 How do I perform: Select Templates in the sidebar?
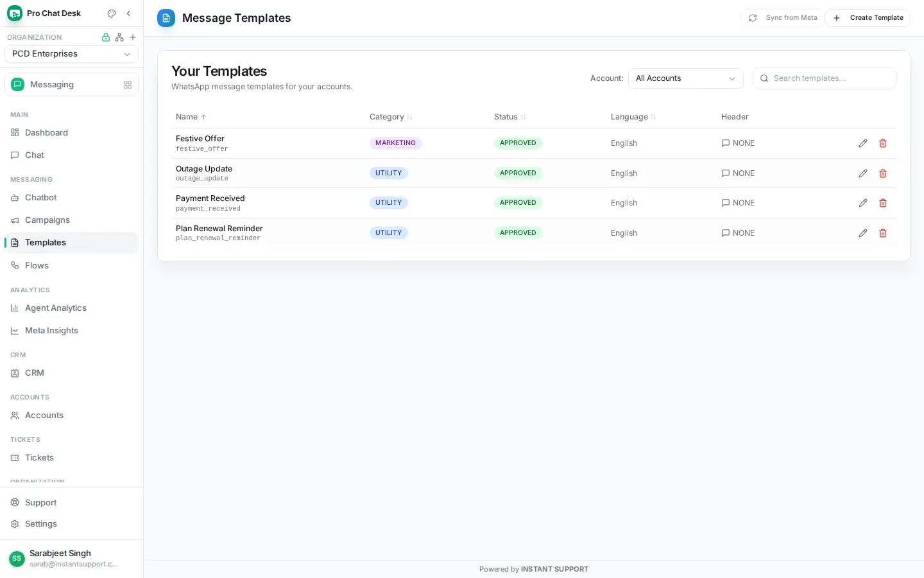[x=71, y=243]
